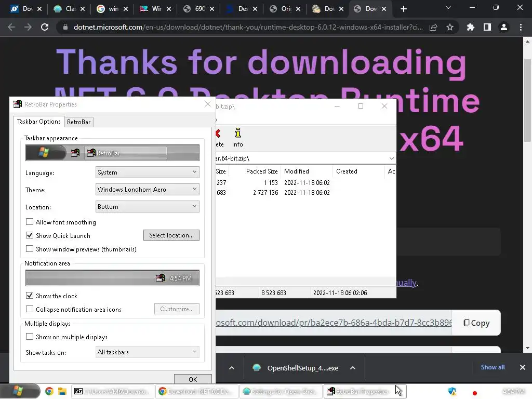532x399 pixels.
Task: Switch to 7-Zip taskbar button
Action: (112, 392)
